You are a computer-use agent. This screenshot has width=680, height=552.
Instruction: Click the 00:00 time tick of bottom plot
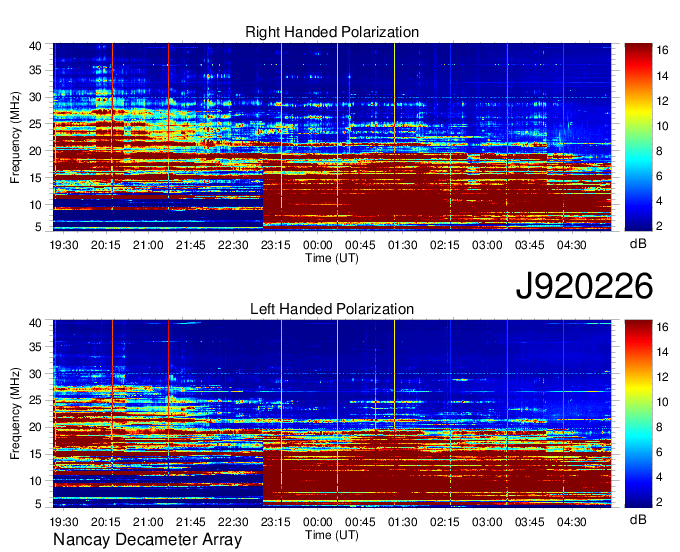pos(318,522)
